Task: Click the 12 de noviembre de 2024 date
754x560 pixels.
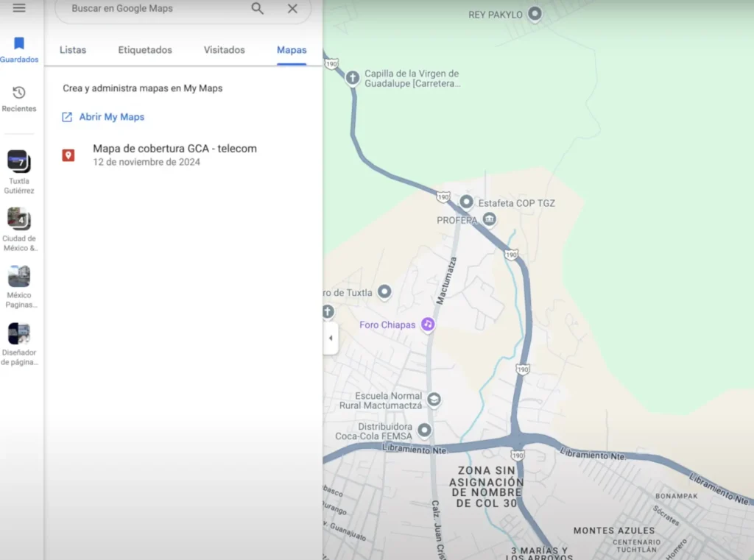Action: tap(147, 162)
